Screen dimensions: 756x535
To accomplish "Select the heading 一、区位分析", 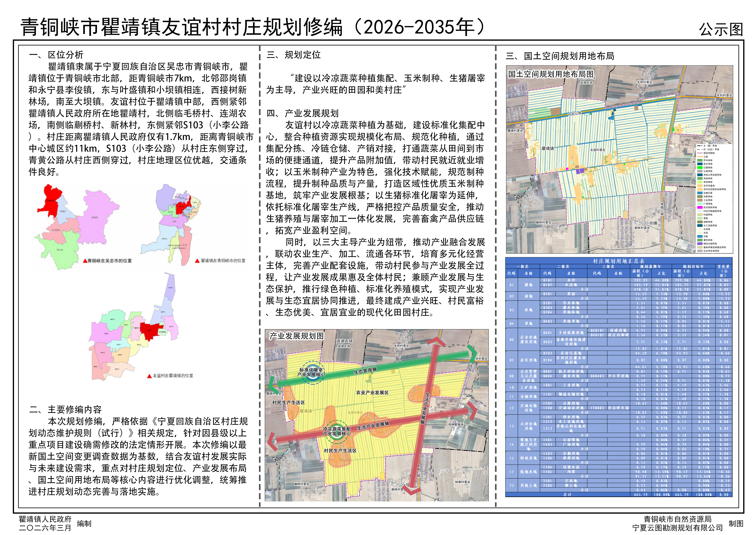I will pos(56,55).
